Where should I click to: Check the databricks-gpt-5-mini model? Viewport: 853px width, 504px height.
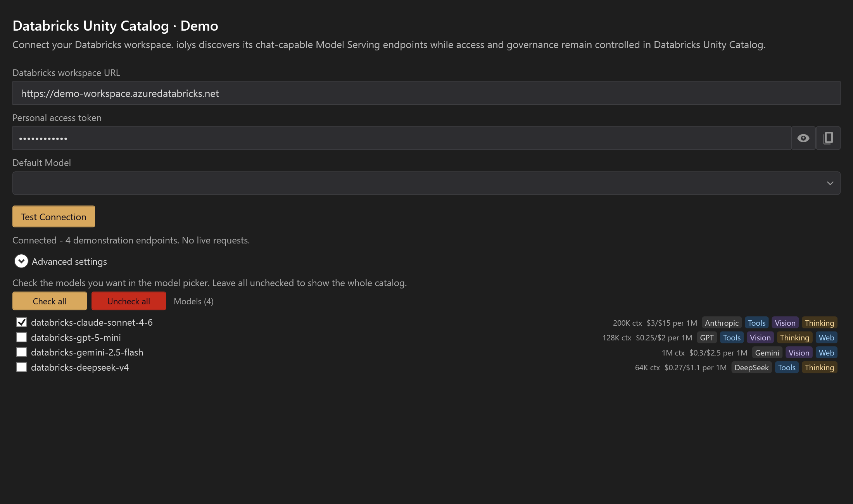click(x=22, y=337)
